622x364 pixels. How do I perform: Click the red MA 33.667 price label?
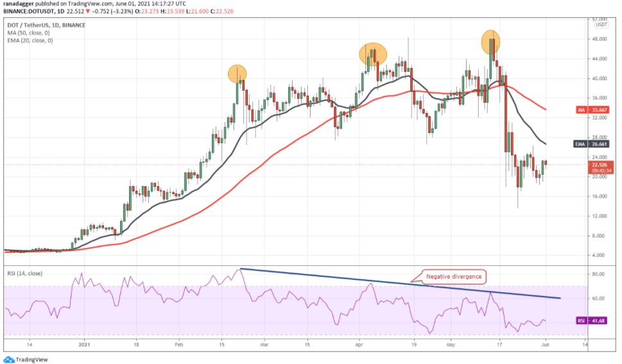pyautogui.click(x=592, y=110)
